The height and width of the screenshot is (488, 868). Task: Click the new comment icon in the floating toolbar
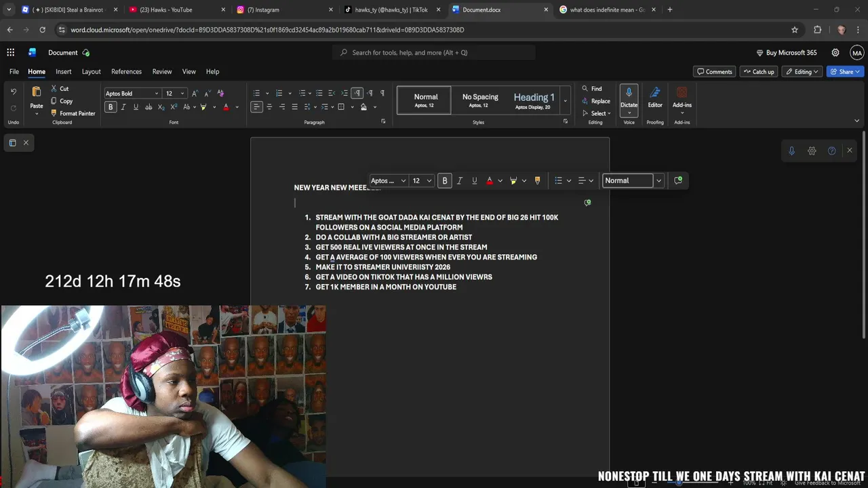pos(678,180)
